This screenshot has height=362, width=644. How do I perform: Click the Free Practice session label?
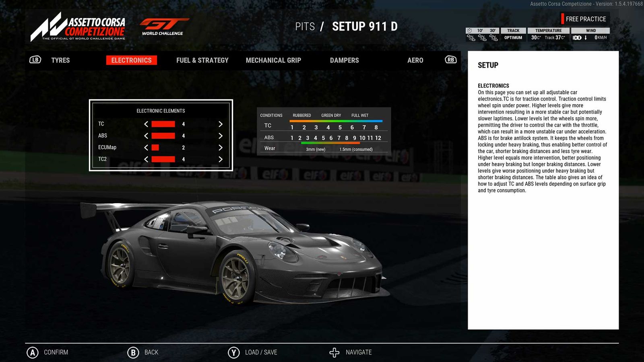pos(586,19)
